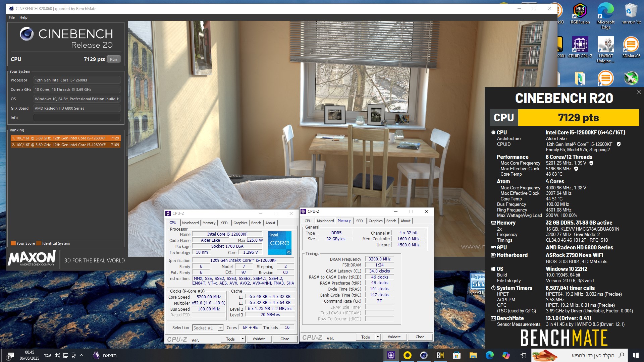
Task: Open Copilot from the taskbar
Action: pos(506,355)
